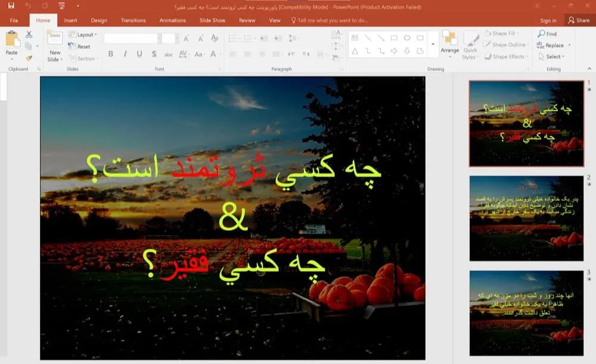This screenshot has height=364, width=596.
Task: Start slideshow from beginning via quick access icon
Action: pos(61,6)
